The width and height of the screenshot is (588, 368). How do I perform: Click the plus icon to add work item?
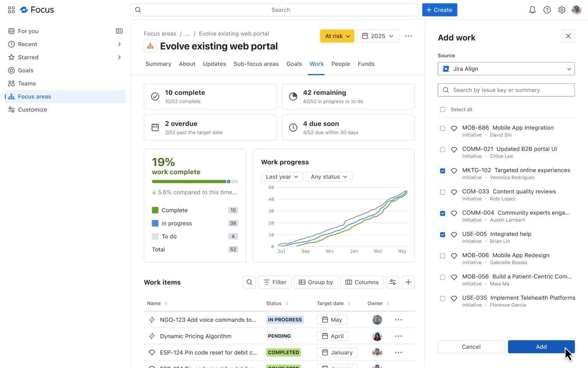(408, 282)
